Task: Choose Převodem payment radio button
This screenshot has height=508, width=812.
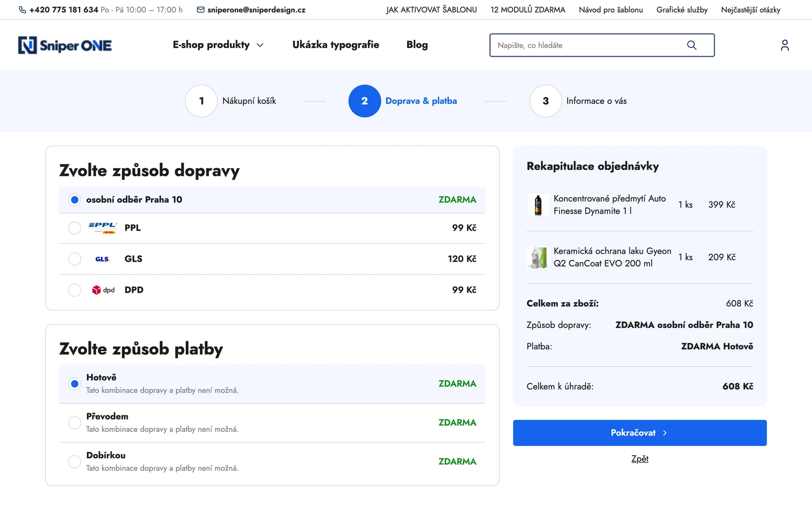Action: 75,423
